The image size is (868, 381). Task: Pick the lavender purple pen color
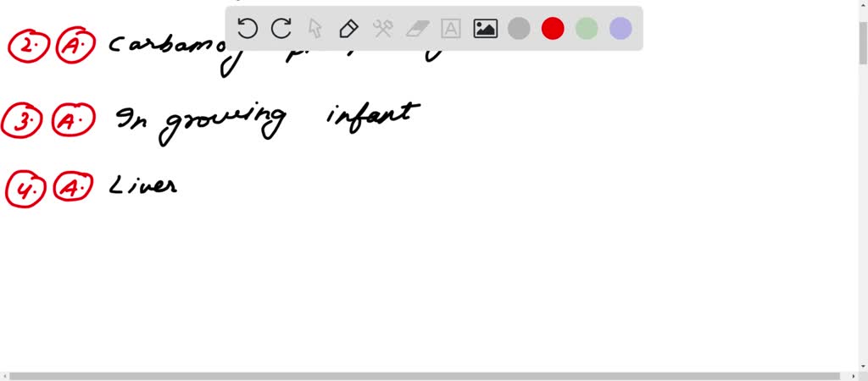click(620, 28)
